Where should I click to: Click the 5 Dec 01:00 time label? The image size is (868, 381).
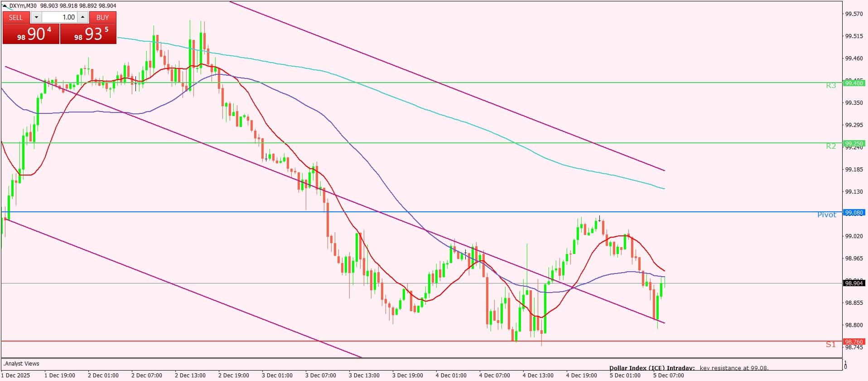[625, 375]
